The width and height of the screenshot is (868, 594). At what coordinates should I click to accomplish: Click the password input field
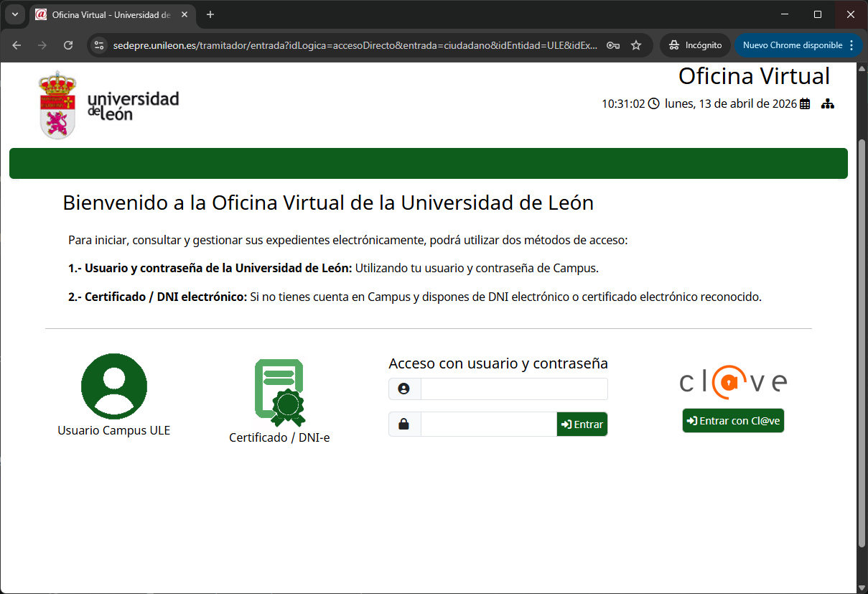[x=489, y=424]
